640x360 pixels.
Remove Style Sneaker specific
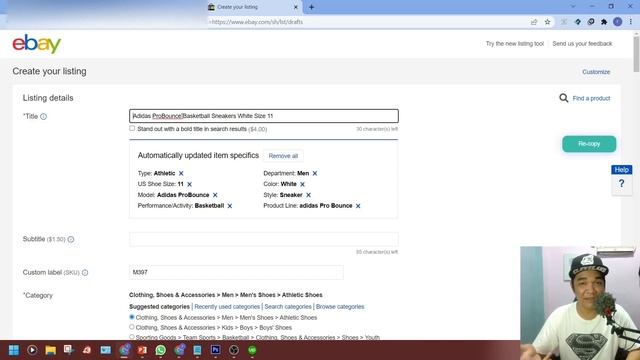tap(309, 195)
